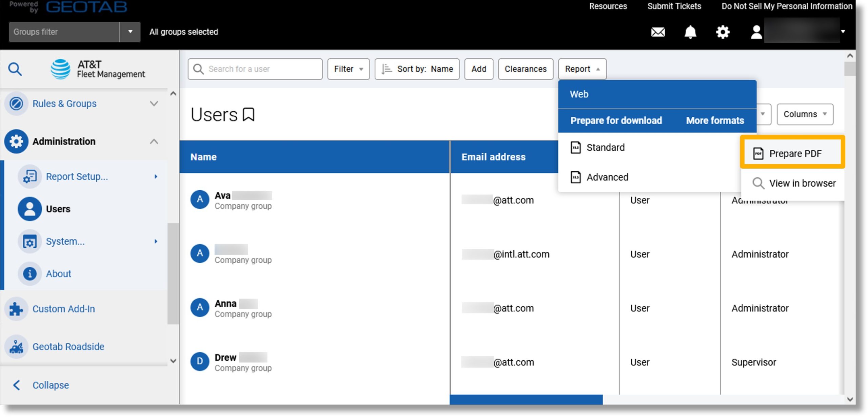Open the Filter dropdown
868x417 pixels.
(x=348, y=69)
